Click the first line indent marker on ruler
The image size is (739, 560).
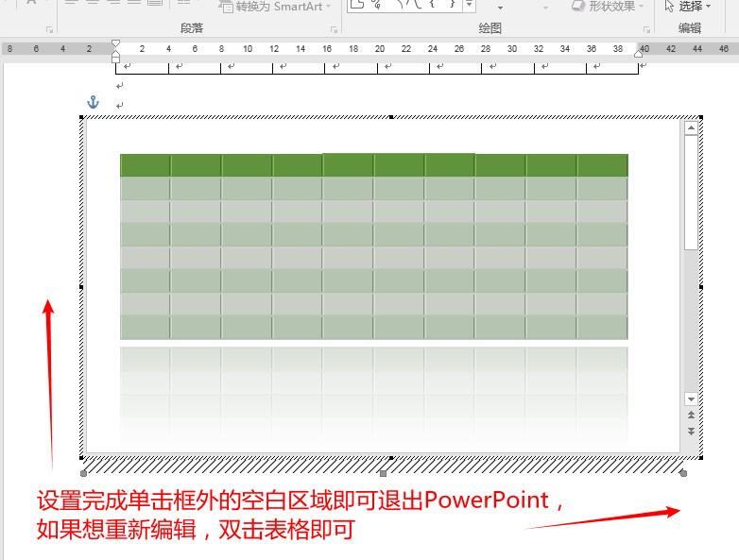pos(115,44)
